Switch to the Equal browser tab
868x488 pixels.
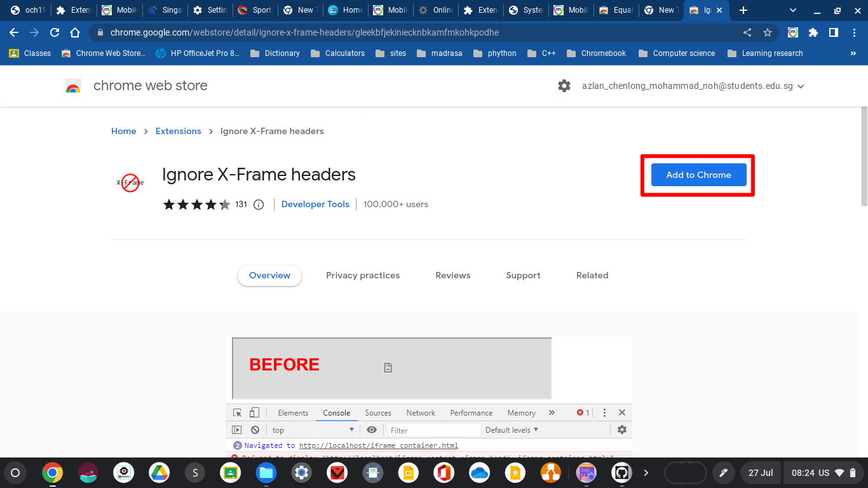pyautogui.click(x=616, y=10)
